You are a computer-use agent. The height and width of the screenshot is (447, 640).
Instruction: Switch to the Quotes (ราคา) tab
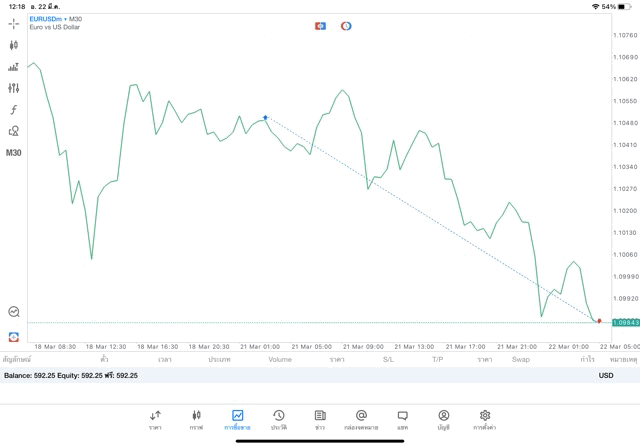(155, 419)
